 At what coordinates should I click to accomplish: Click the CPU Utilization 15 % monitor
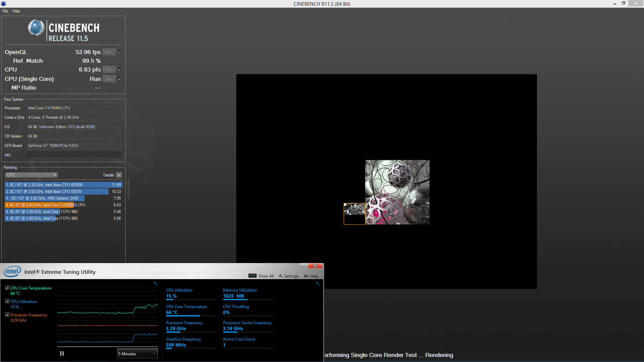(191, 294)
